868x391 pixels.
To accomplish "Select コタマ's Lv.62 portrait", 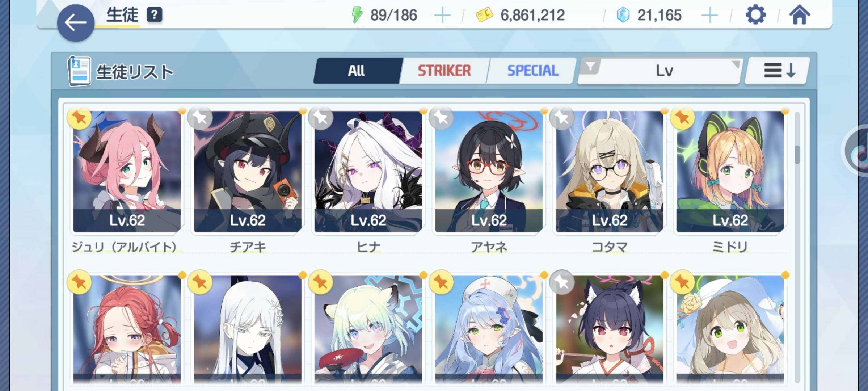I will point(610,171).
